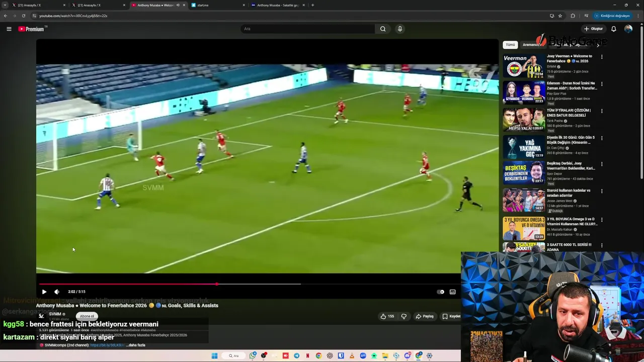644x362 pixels.
Task: Open Bitwarden shield icon in taskbar
Action: click(341, 356)
